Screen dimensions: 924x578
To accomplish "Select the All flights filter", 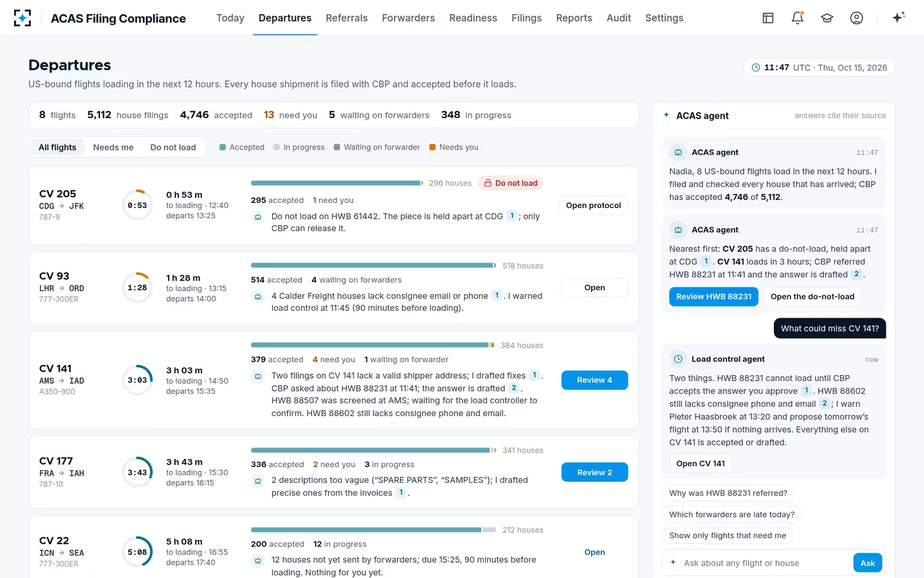I will click(57, 147).
